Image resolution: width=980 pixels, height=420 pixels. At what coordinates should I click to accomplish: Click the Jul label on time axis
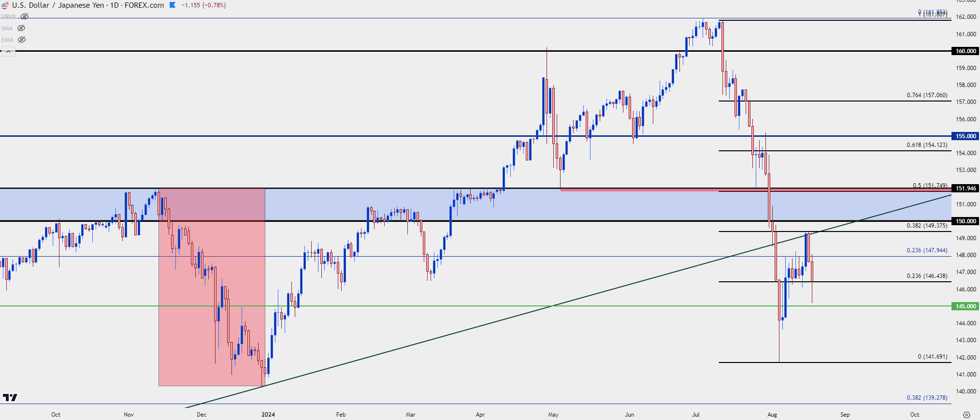pos(696,415)
